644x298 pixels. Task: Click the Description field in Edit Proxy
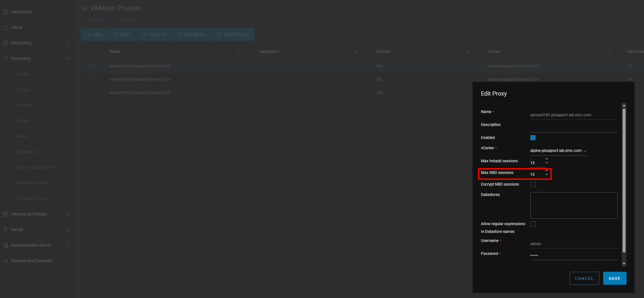(x=574, y=128)
